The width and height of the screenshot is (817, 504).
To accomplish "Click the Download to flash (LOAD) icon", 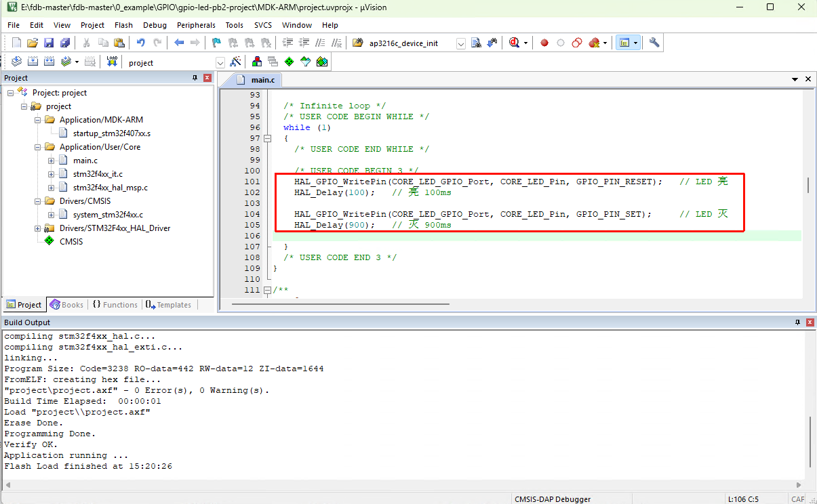I will (x=112, y=62).
